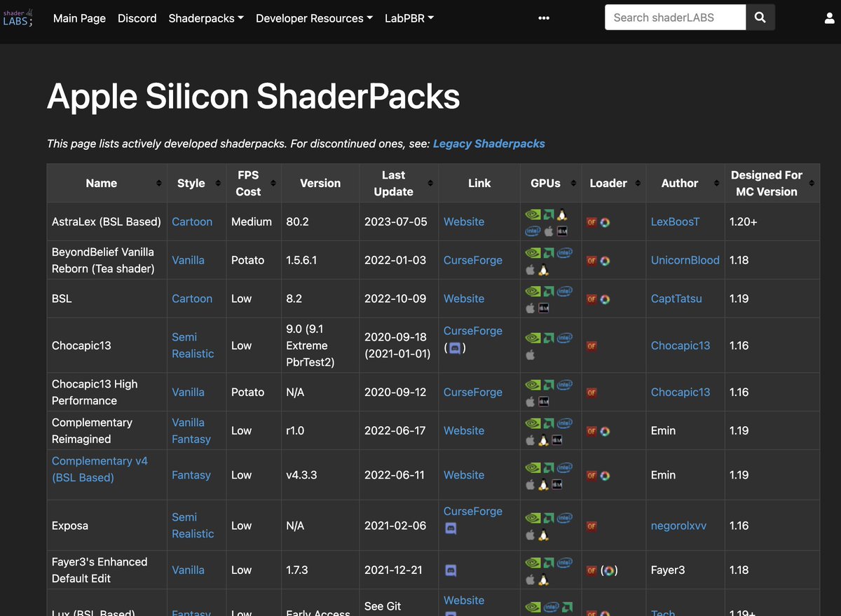Sort table by FPS Cost arrows
The height and width of the screenshot is (616, 841).
point(273,183)
